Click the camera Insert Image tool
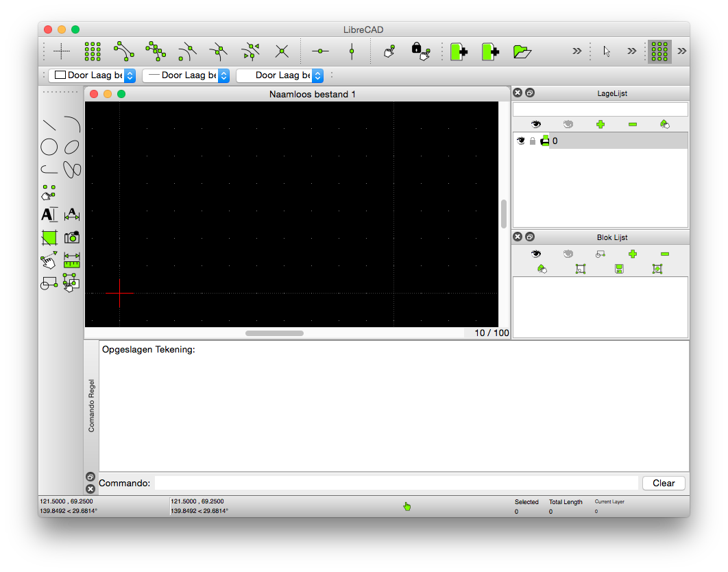The height and width of the screenshot is (572, 728). (71, 237)
